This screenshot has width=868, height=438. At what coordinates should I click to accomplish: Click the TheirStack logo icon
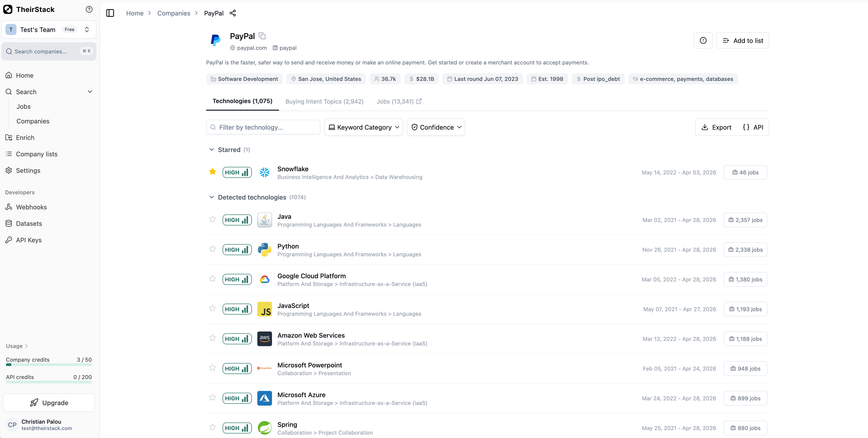click(8, 9)
